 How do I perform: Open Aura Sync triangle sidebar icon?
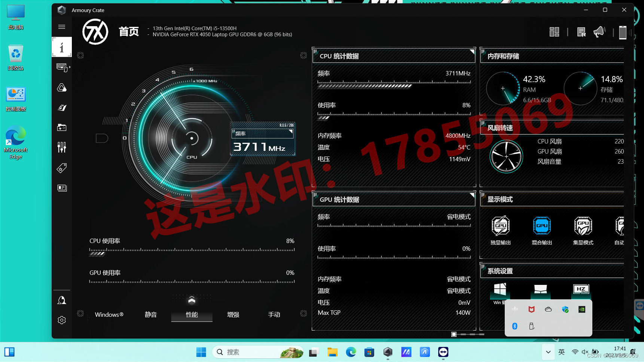coord(62,88)
